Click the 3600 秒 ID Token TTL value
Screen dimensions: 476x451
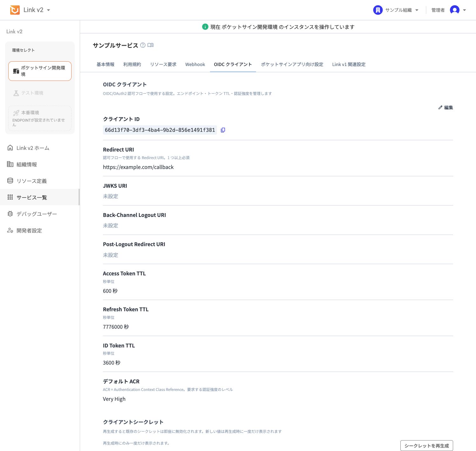(x=112, y=363)
